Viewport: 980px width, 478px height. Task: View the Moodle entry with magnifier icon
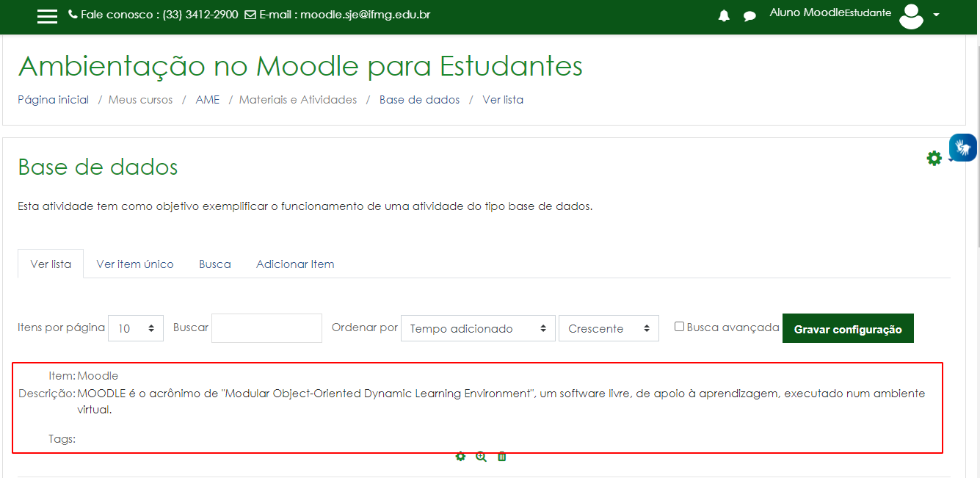[x=481, y=457]
